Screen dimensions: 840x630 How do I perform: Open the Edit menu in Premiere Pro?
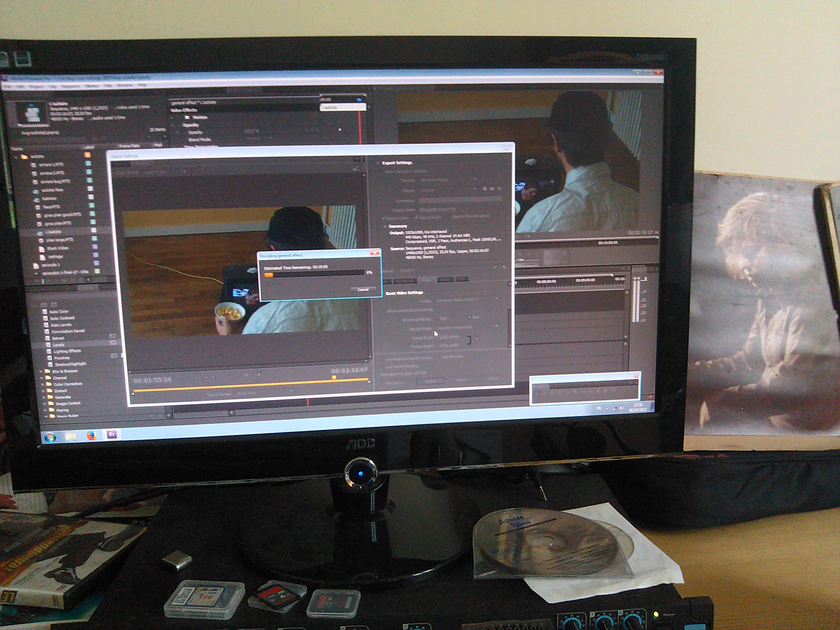20,87
